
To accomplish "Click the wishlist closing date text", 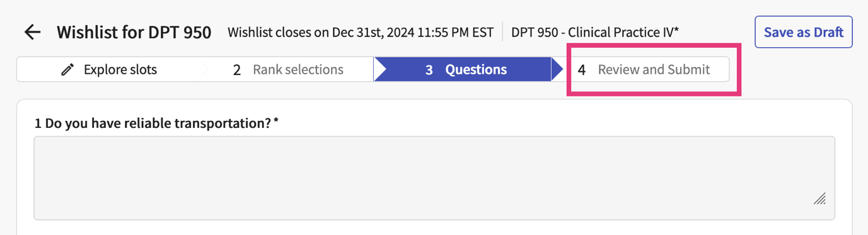I will point(361,32).
